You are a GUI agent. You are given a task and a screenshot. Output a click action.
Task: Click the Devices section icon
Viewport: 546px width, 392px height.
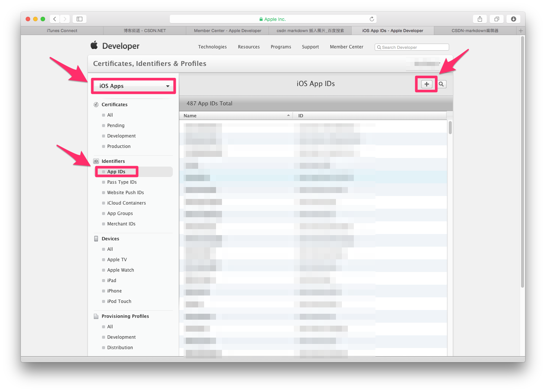(x=96, y=239)
